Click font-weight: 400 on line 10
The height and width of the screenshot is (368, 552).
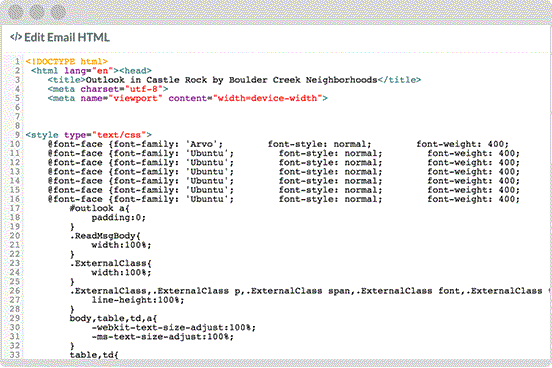tap(463, 144)
